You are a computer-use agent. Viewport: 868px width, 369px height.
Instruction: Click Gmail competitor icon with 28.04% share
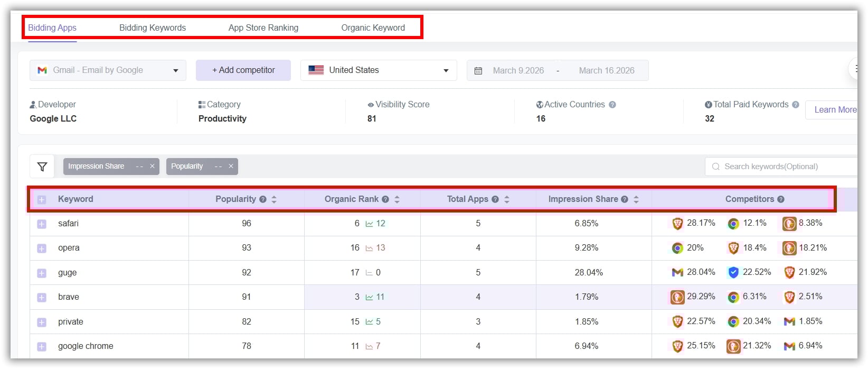point(677,272)
